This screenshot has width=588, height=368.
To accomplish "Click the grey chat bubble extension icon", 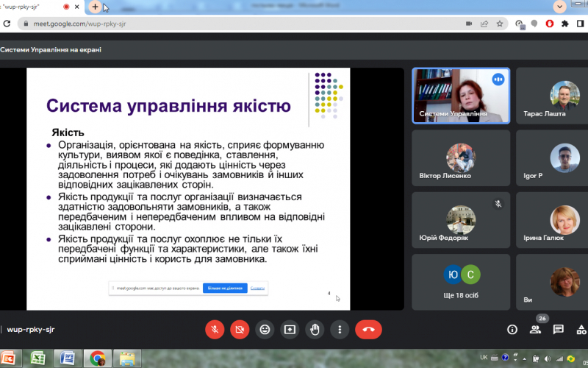I will coord(534,24).
